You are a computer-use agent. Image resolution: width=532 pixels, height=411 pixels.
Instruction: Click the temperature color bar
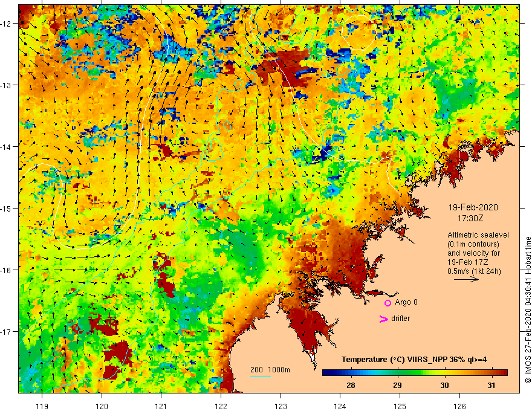(415, 373)
